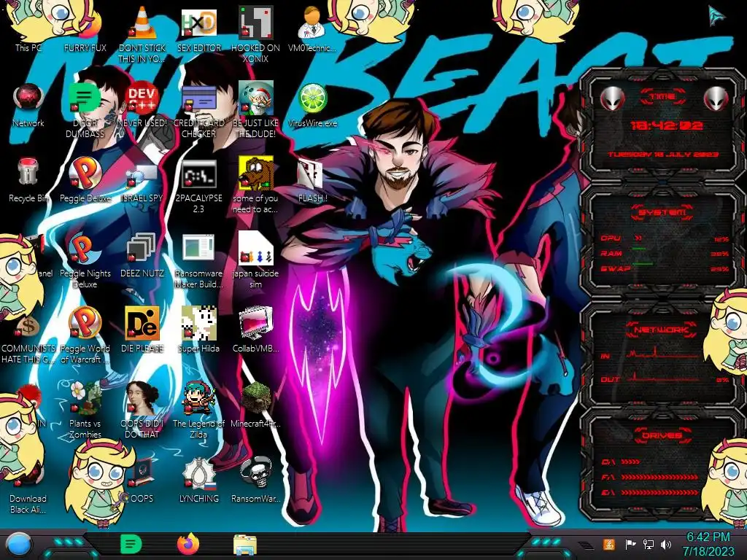Open the RansomWar skull headphones icon
The image size is (747, 560).
click(256, 480)
